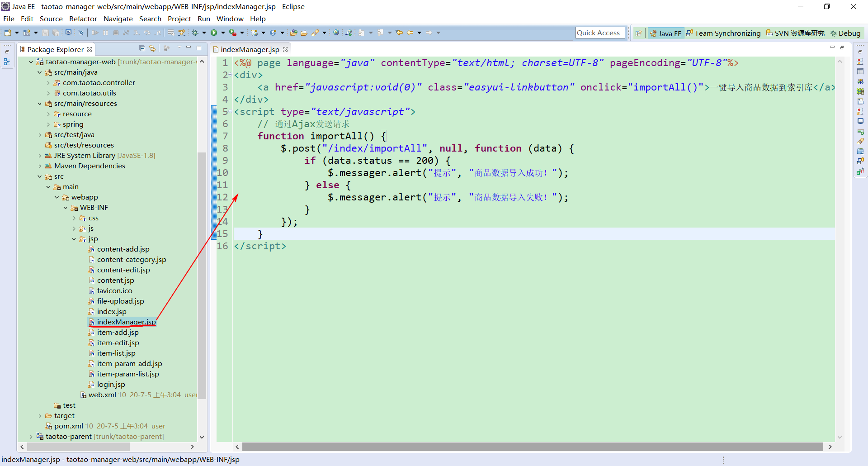Screen dimensions: 868x466
Task: Expand the css folder
Action: [x=74, y=218]
